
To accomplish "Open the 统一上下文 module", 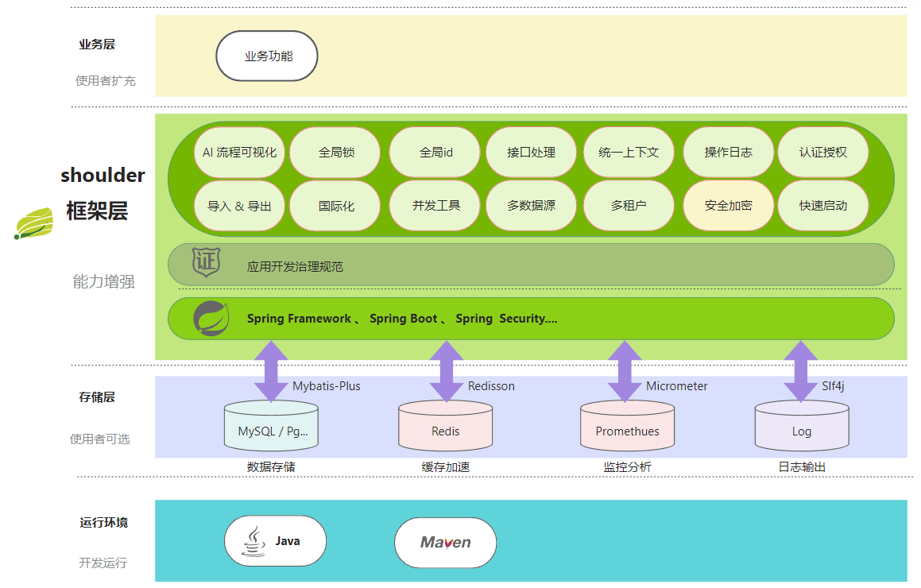I will click(629, 152).
